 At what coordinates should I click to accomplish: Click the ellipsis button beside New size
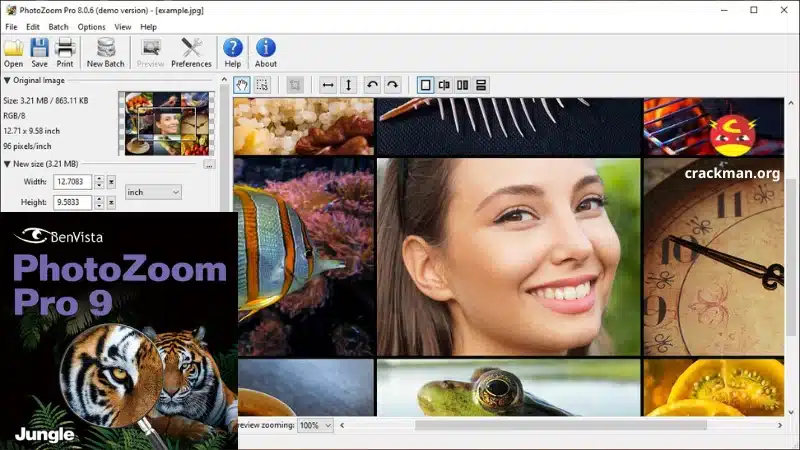[209, 164]
